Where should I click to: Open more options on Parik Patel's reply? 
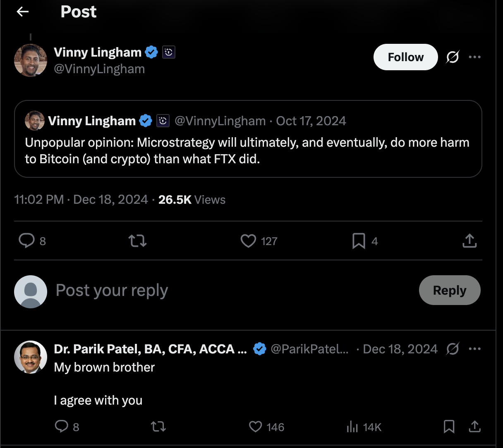pos(475,349)
